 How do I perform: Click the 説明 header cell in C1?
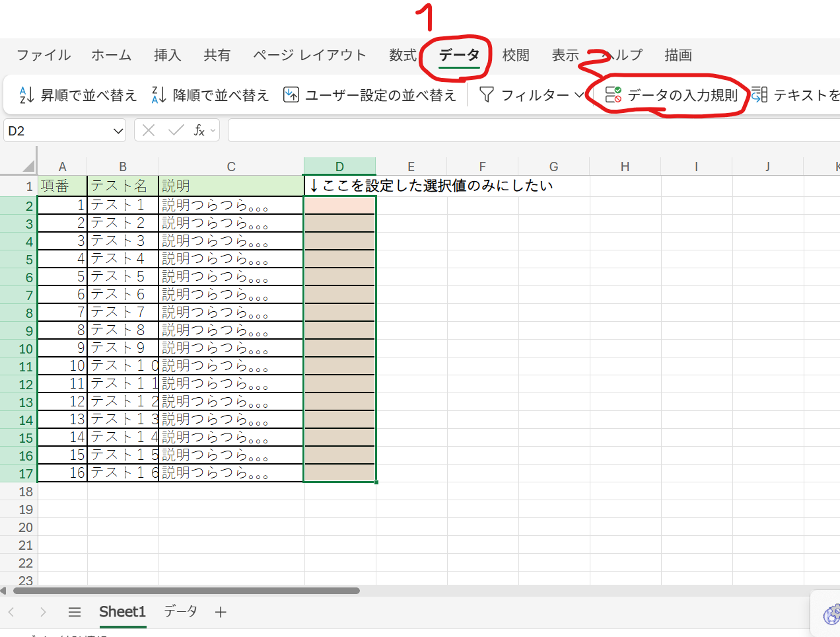(231, 186)
